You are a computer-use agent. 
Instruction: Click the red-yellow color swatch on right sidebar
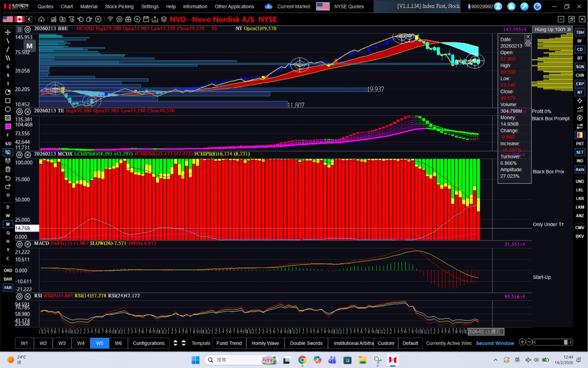point(580,135)
